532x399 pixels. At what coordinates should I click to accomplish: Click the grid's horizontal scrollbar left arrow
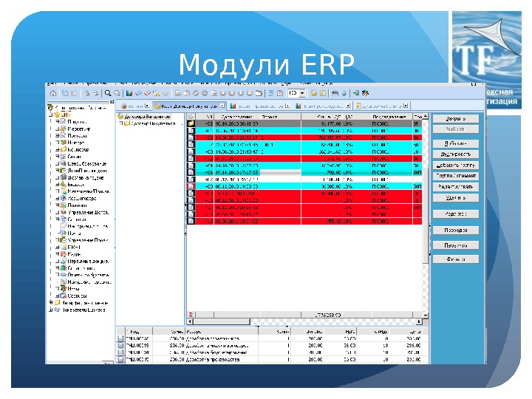(190, 321)
